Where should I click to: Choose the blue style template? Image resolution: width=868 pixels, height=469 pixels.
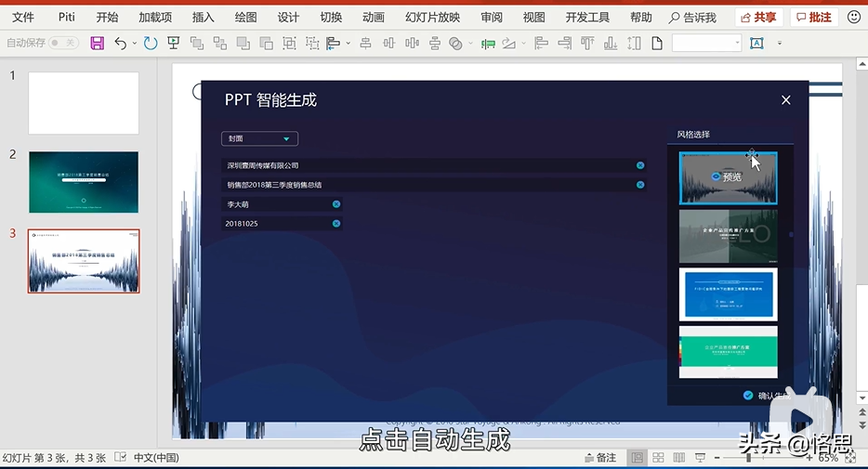729,294
